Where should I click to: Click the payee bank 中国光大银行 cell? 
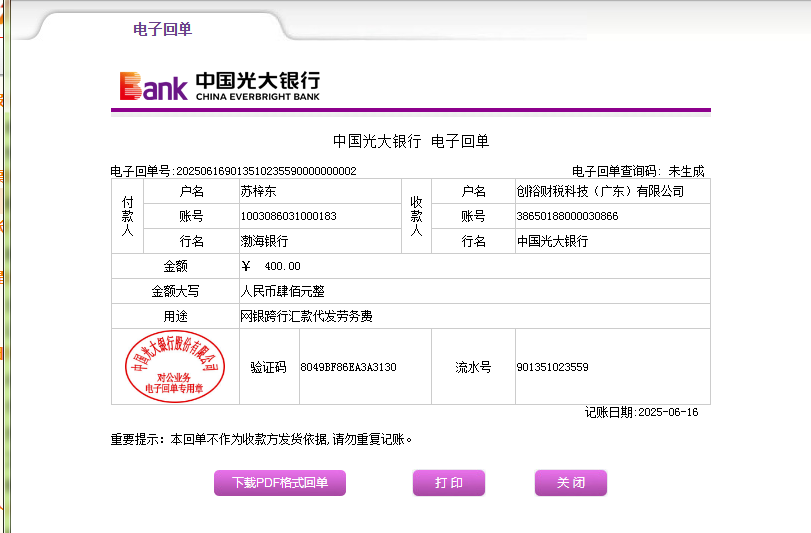tap(612, 241)
